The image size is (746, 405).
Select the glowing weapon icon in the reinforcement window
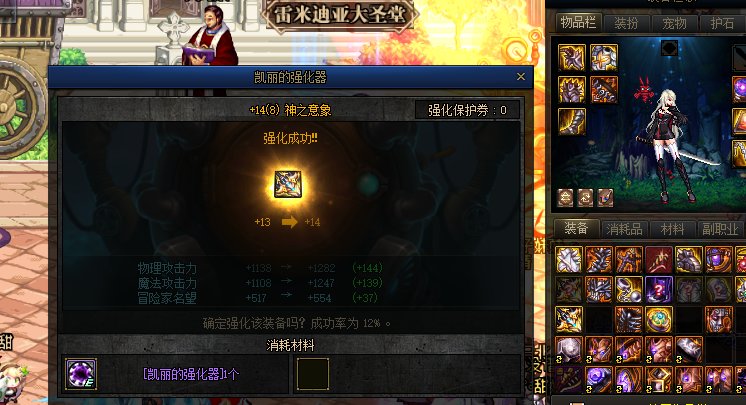point(288,184)
